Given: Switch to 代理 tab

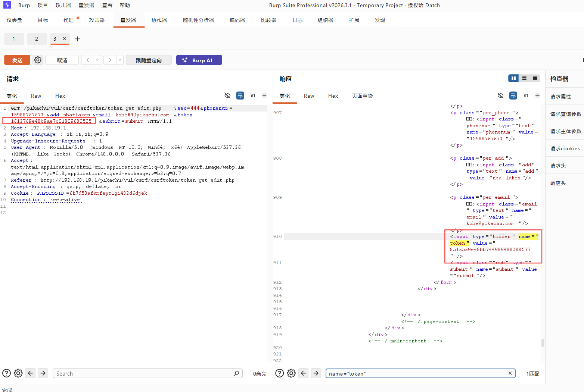Looking at the screenshot, I should point(68,20).
